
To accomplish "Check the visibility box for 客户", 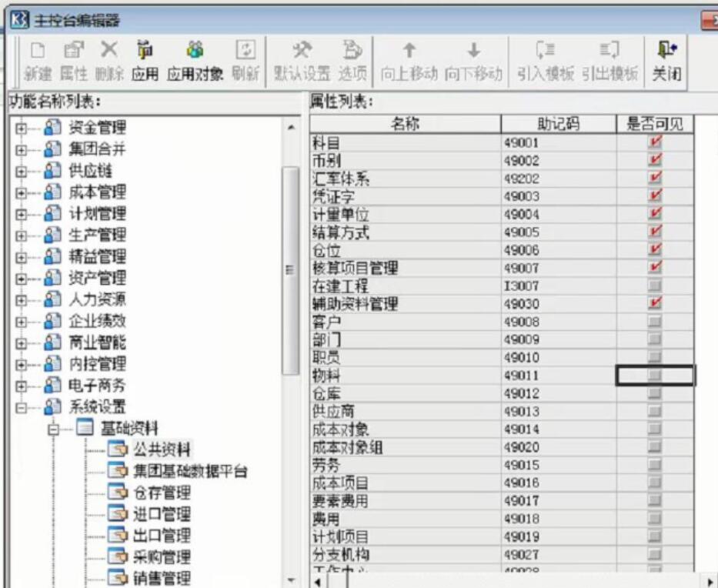I will click(655, 322).
